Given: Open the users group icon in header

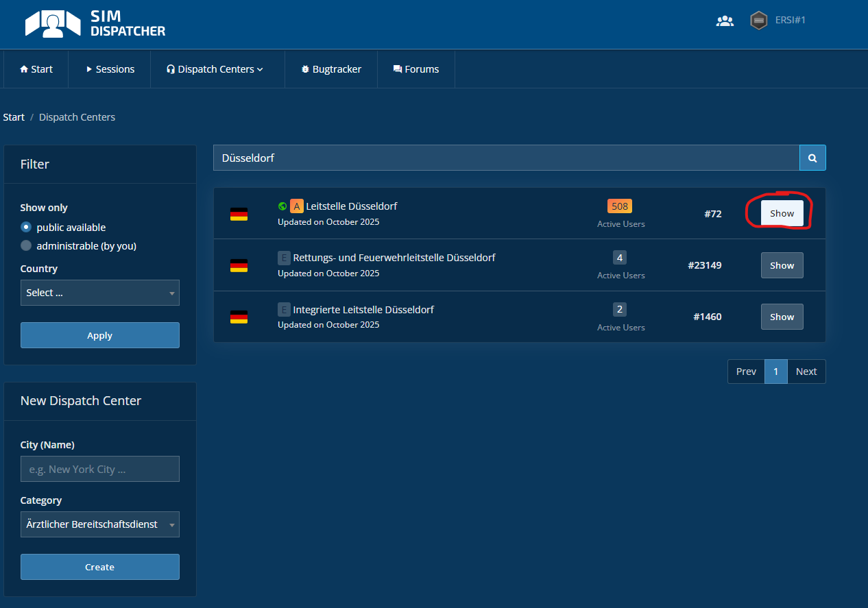Looking at the screenshot, I should pyautogui.click(x=725, y=21).
